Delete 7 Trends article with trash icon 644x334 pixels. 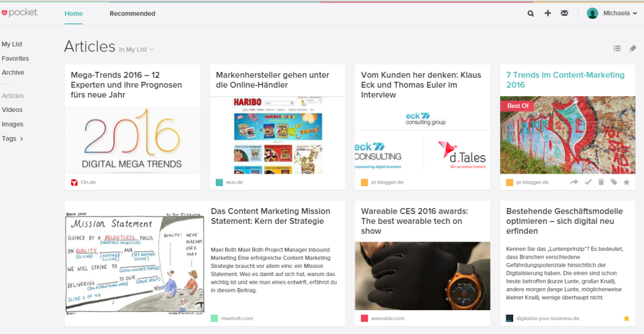click(x=601, y=182)
